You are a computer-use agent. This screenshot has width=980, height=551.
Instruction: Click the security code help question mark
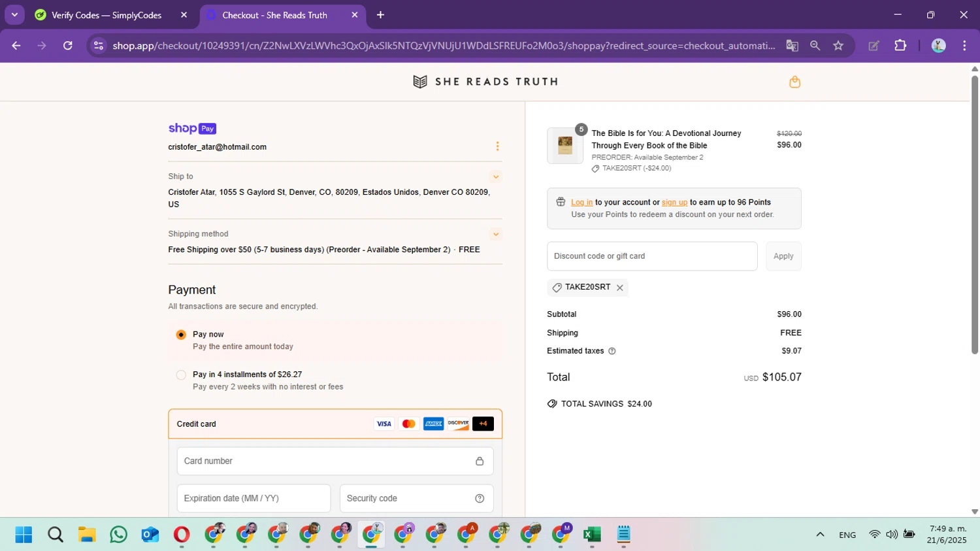[480, 499]
